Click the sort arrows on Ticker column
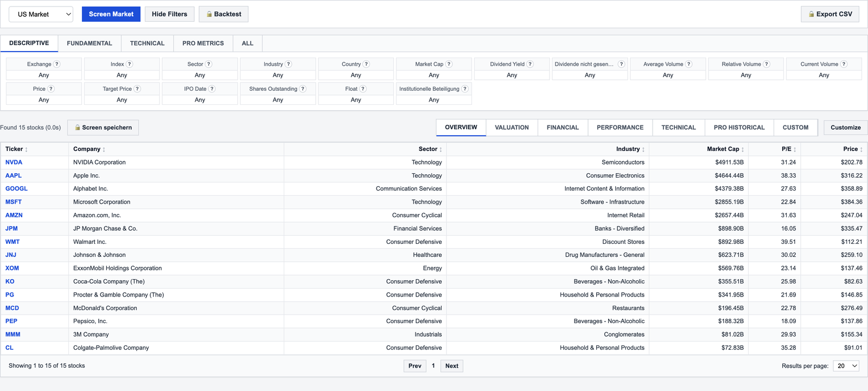868x391 pixels. [26, 149]
